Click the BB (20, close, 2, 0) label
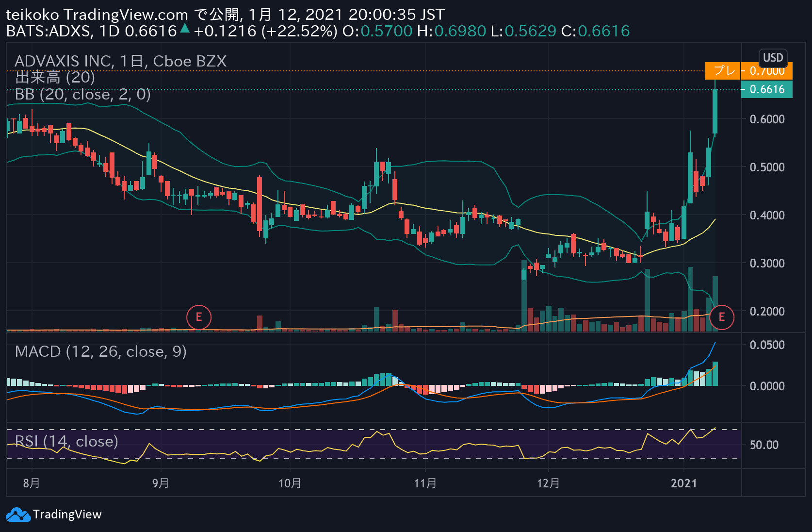812x532 pixels. click(82, 94)
